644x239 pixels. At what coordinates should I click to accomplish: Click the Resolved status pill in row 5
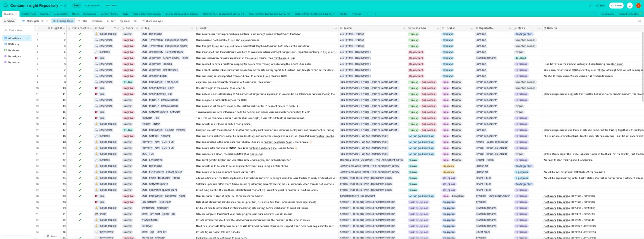click(520, 58)
